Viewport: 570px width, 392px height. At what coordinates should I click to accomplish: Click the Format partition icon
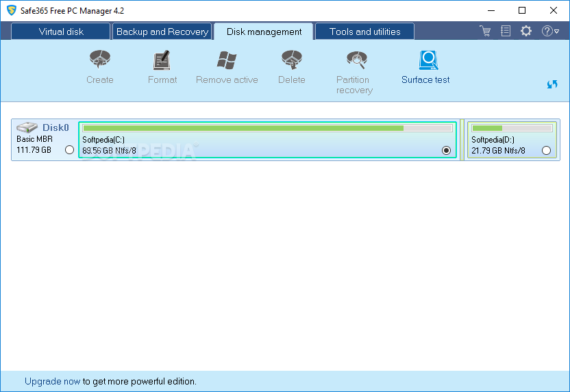[x=162, y=60]
